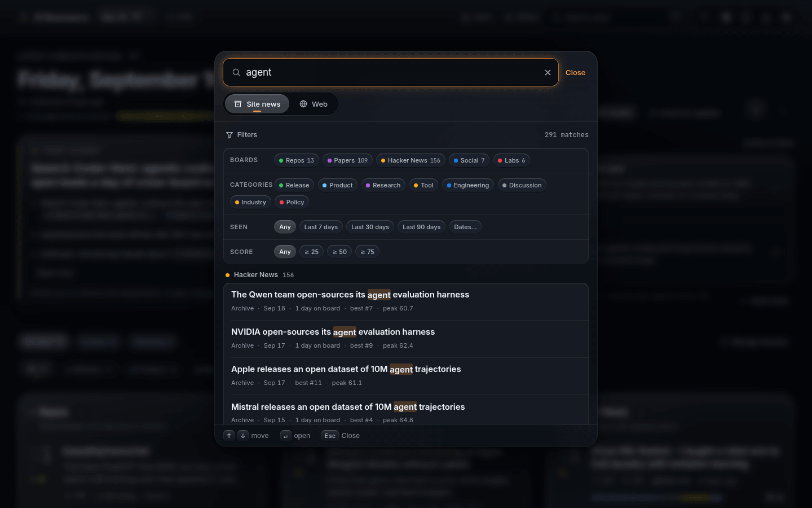Click the '291 matches' count text
The height and width of the screenshot is (508, 812).
[567, 135]
